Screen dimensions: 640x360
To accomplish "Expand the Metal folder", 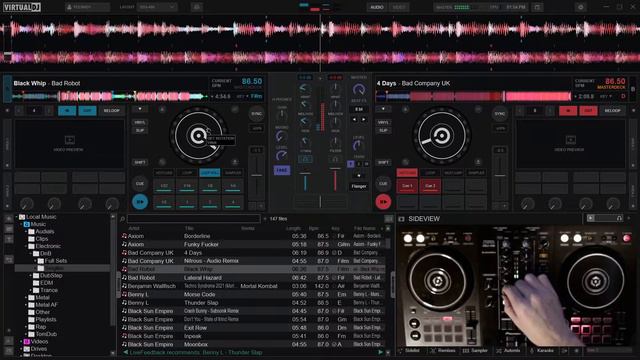I will 26,298.
